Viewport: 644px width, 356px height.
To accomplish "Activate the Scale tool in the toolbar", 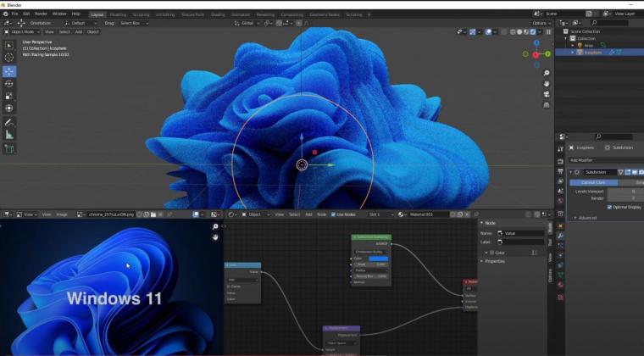I will 9,96.
